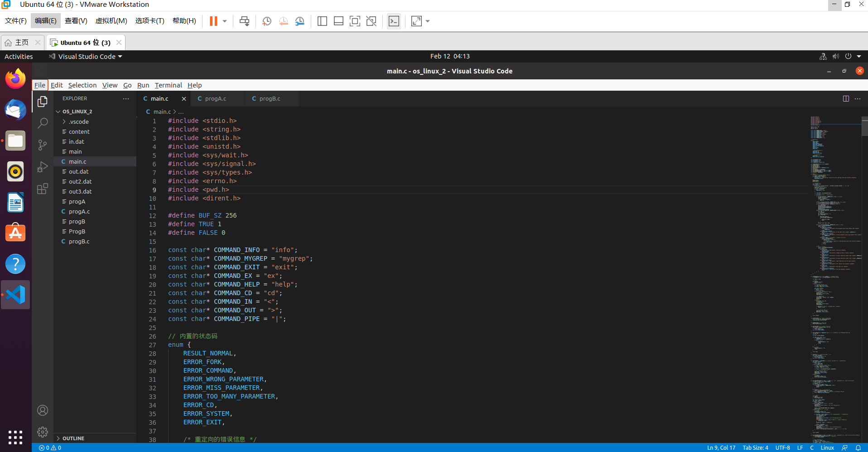Open Visual Studio Code app menu dropdown

click(86, 56)
